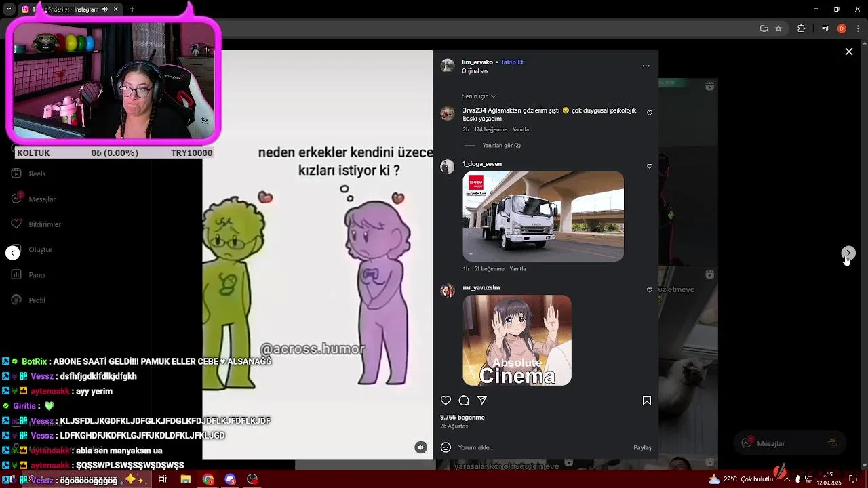
Task: Reply to 1_doga_seven's comment via Yanıtla
Action: pos(517,269)
